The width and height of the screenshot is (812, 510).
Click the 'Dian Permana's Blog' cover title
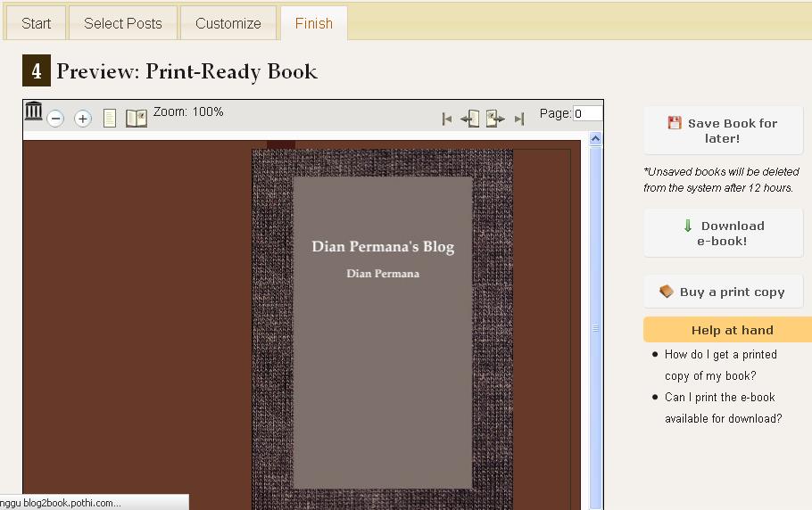tap(383, 247)
